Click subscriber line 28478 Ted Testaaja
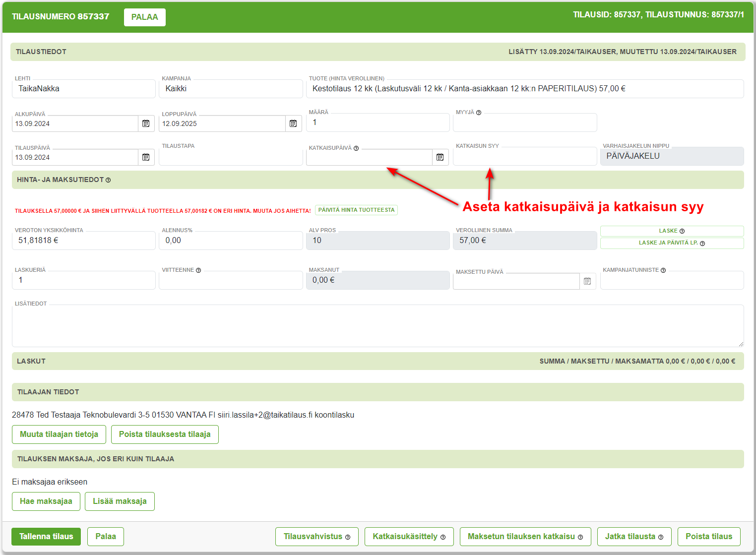Screen dimensions: 756x555 [183, 415]
